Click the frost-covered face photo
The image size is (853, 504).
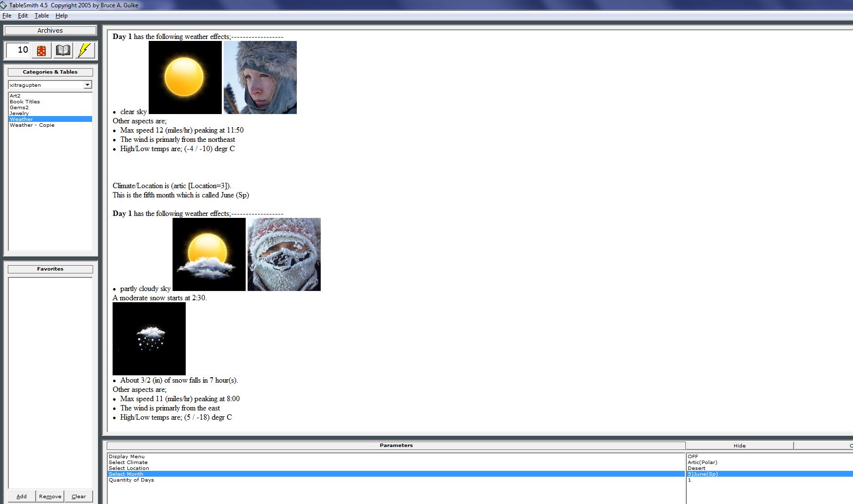click(x=284, y=254)
